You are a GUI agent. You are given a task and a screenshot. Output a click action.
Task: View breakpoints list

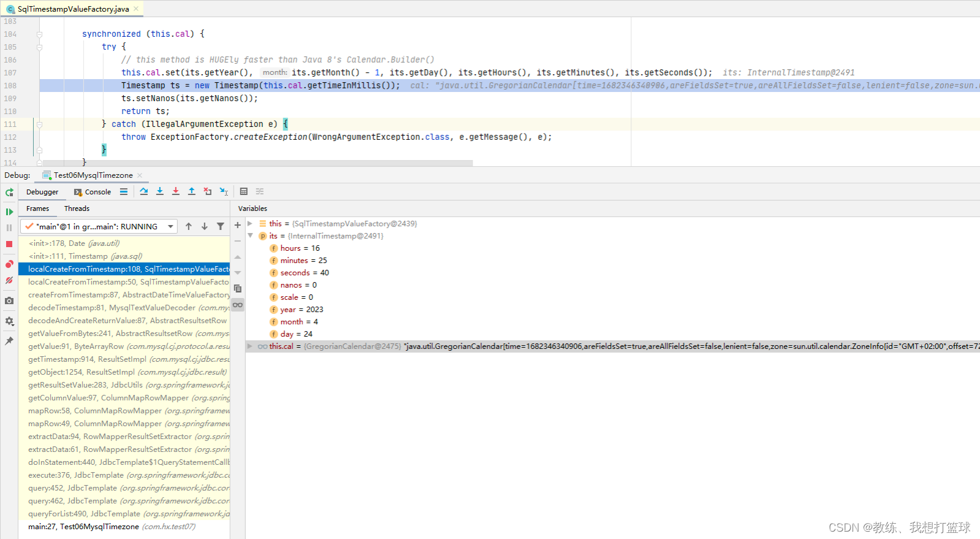[x=9, y=264]
